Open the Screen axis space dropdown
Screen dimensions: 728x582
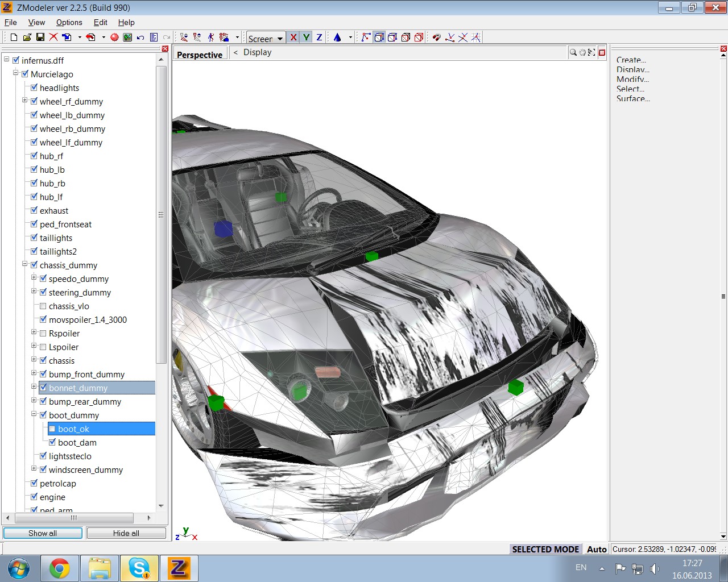point(266,38)
